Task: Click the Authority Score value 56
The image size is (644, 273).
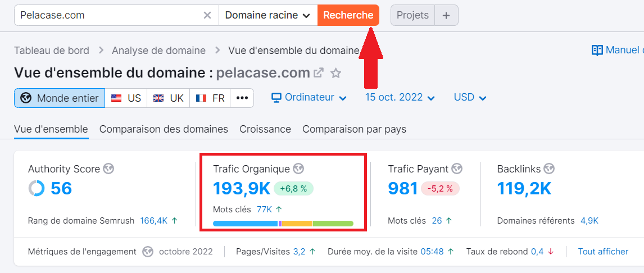Action: click(61, 188)
